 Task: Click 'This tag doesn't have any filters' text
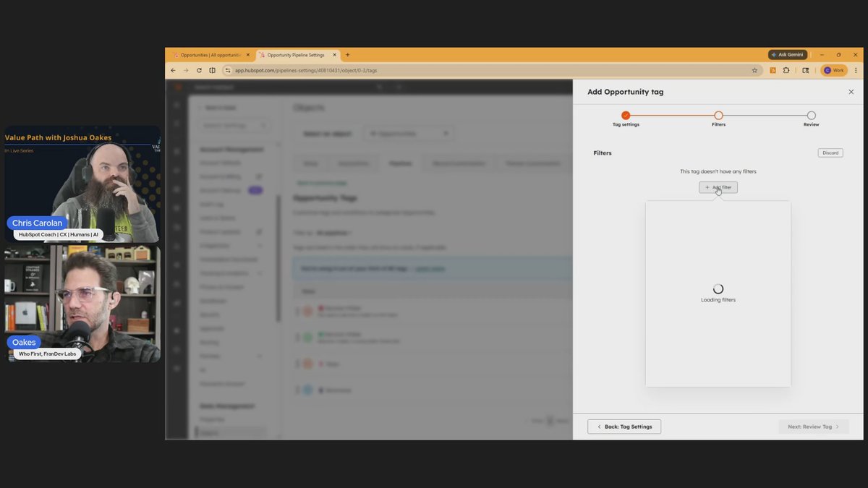pos(718,171)
